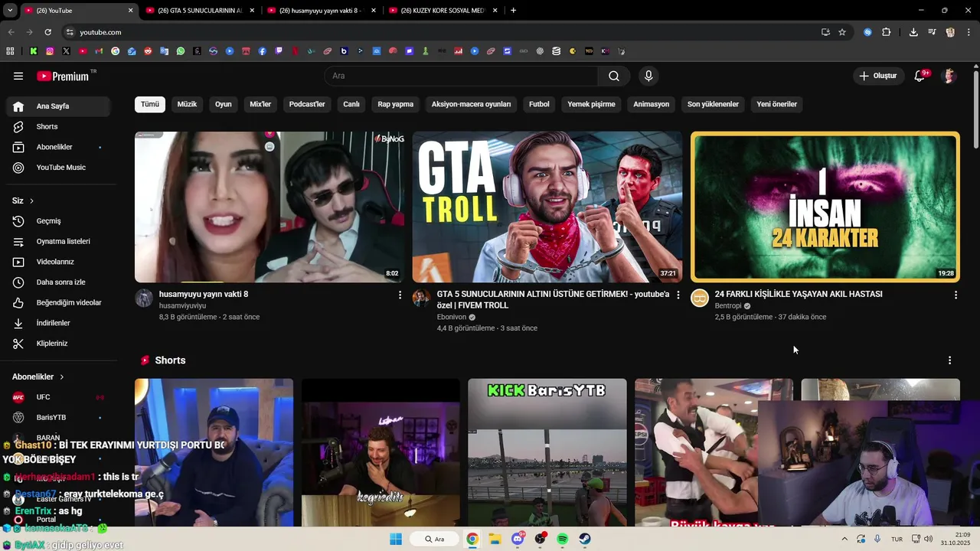Open File Explorer from the taskbar

[495, 539]
